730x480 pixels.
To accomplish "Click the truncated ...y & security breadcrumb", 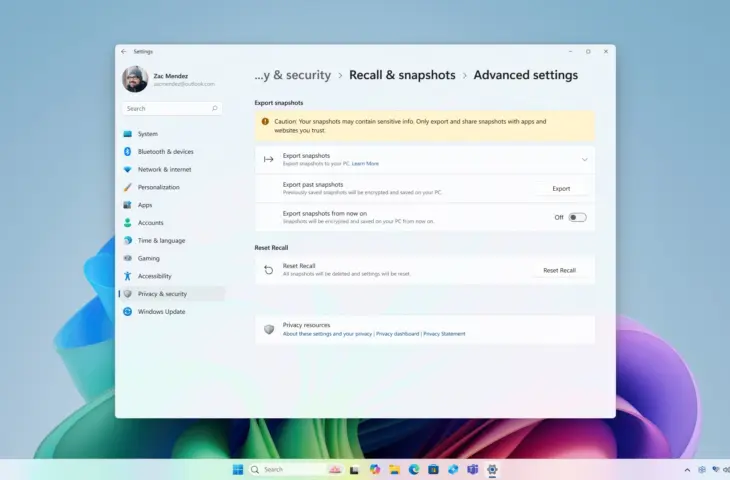I will tap(293, 75).
